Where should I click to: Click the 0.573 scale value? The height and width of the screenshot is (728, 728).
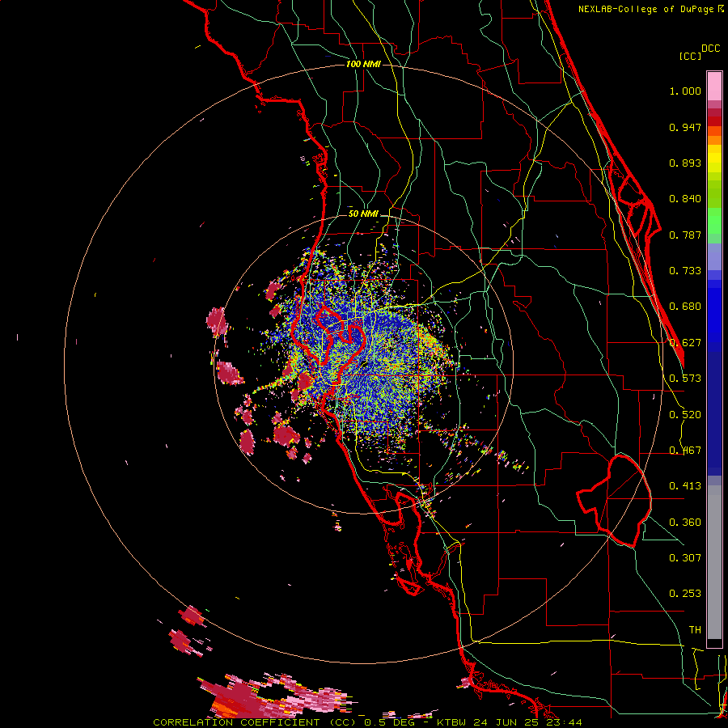pos(685,379)
